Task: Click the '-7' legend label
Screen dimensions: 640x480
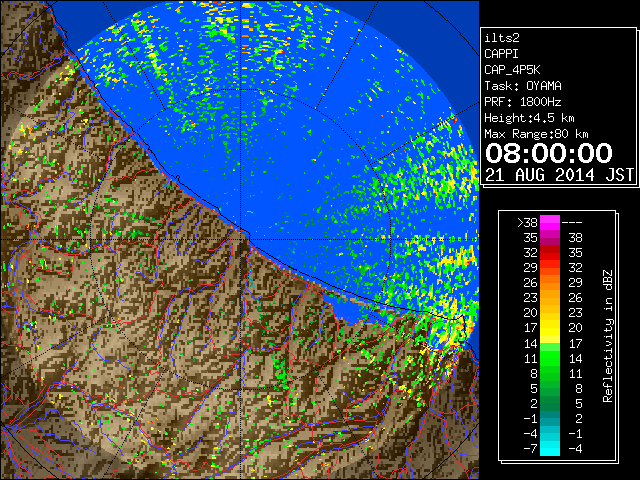Action: [x=530, y=448]
